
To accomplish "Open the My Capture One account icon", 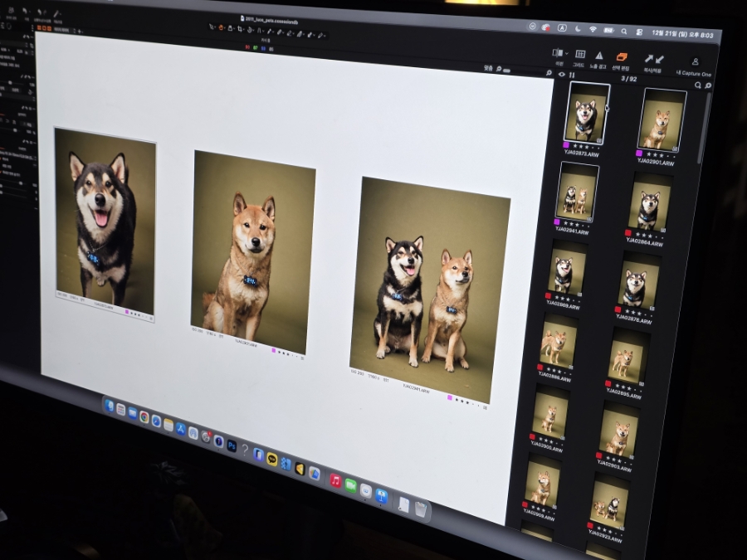I will 696,61.
